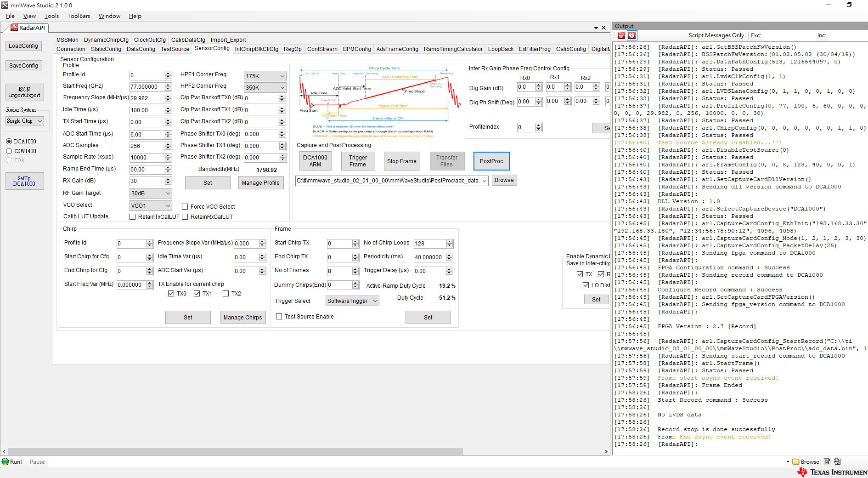
Task: Switch to the StaticConfig tab
Action: [x=106, y=49]
